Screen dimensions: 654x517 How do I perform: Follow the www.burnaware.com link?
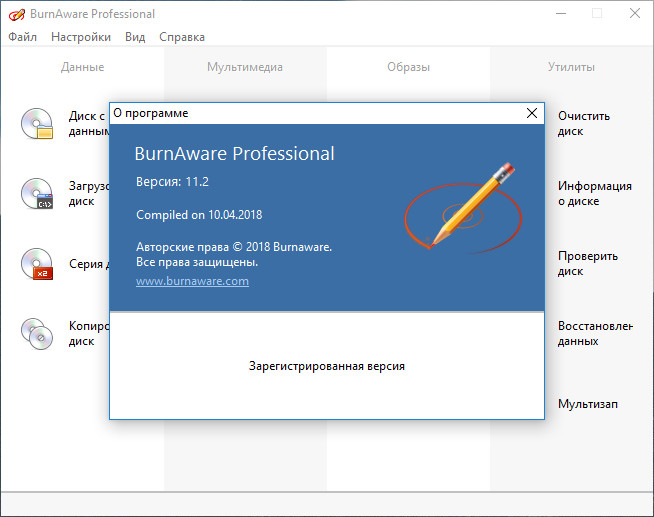point(192,281)
